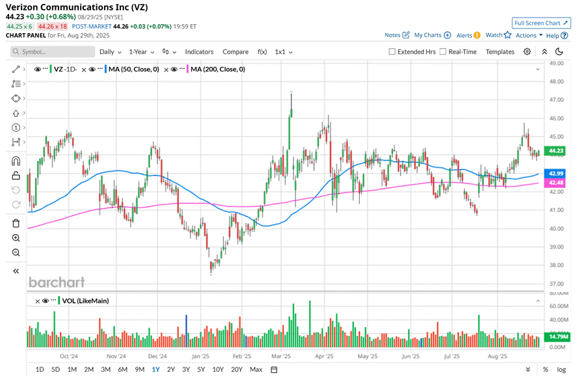Enable the Real-Time checkbox

pyautogui.click(x=443, y=52)
